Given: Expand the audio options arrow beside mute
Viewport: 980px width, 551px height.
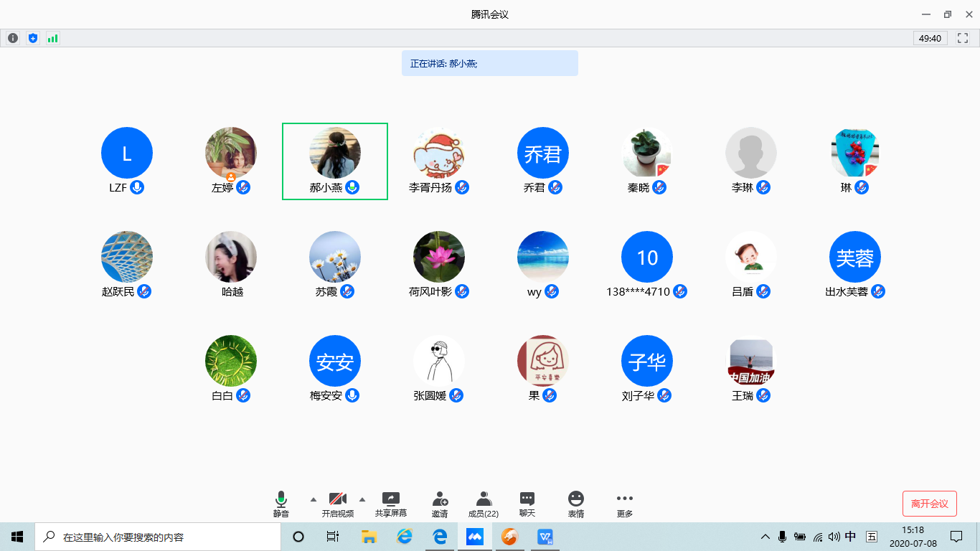Looking at the screenshot, I should click(x=313, y=499).
